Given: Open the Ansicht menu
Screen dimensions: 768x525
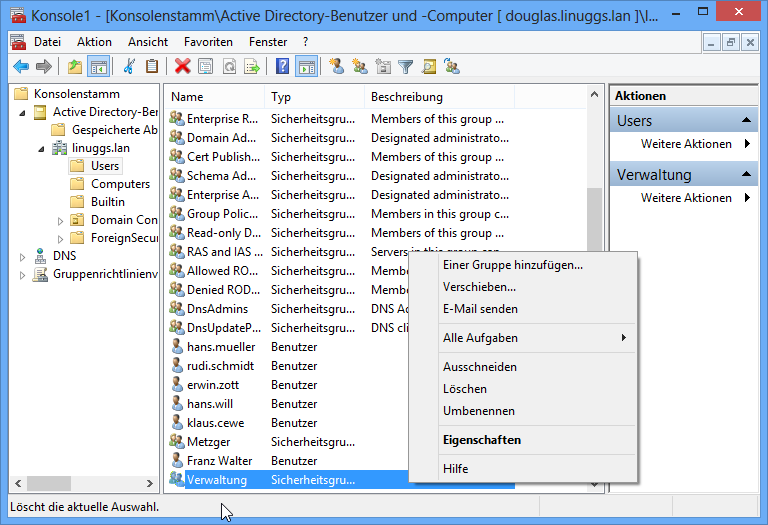Looking at the screenshot, I should pyautogui.click(x=148, y=42).
